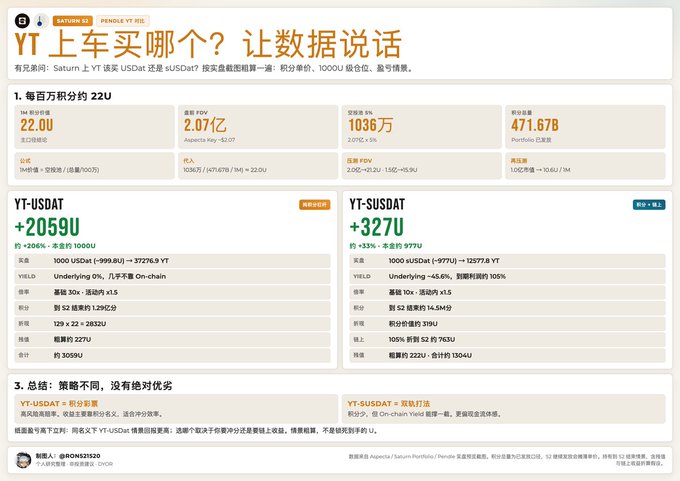Click the title 'YT 上车买哪个？让数据说话'

tap(208, 44)
